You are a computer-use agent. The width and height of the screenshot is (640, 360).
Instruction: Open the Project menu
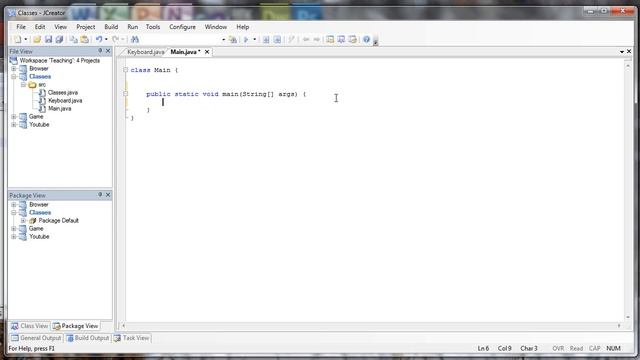click(x=86, y=27)
